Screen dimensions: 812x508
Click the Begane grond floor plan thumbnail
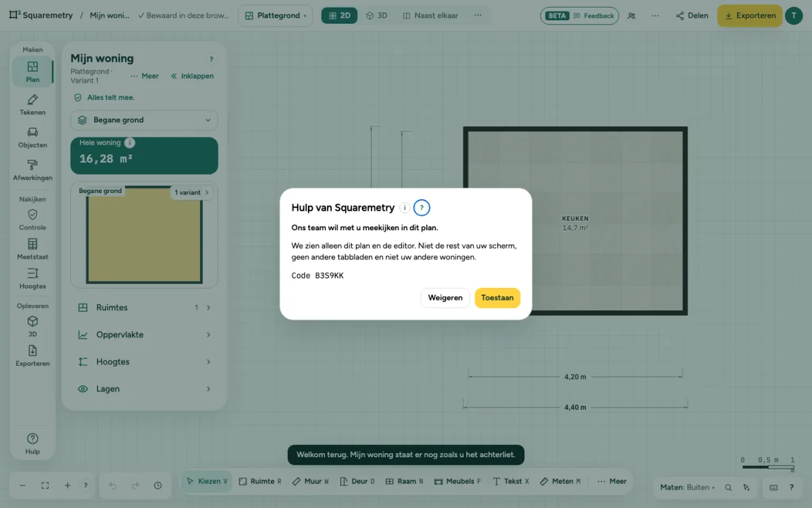point(144,235)
